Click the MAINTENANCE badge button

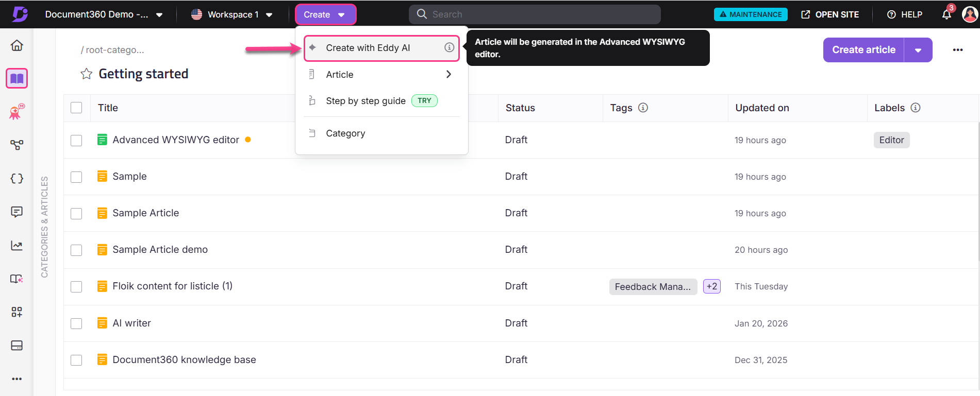point(751,14)
